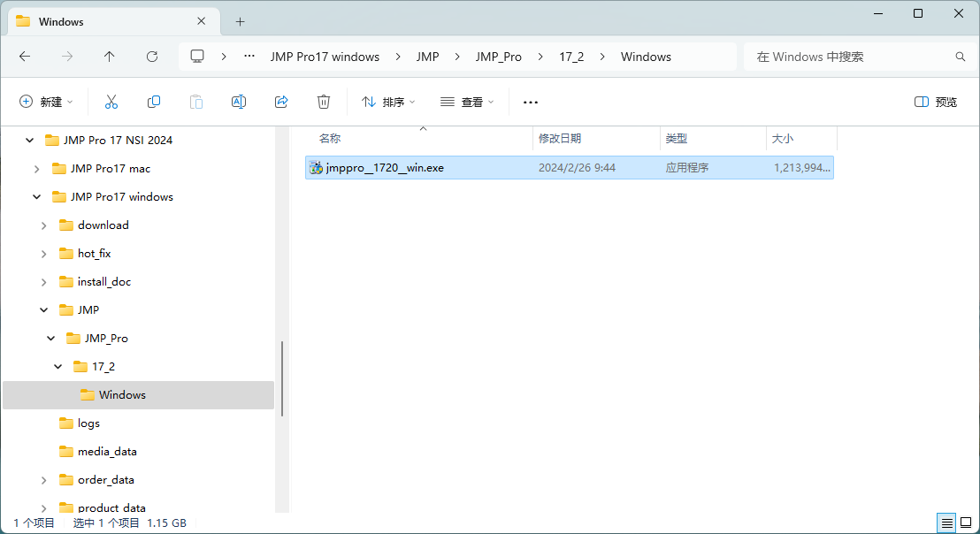Expand the download folder node
The width and height of the screenshot is (980, 534).
tap(43, 225)
